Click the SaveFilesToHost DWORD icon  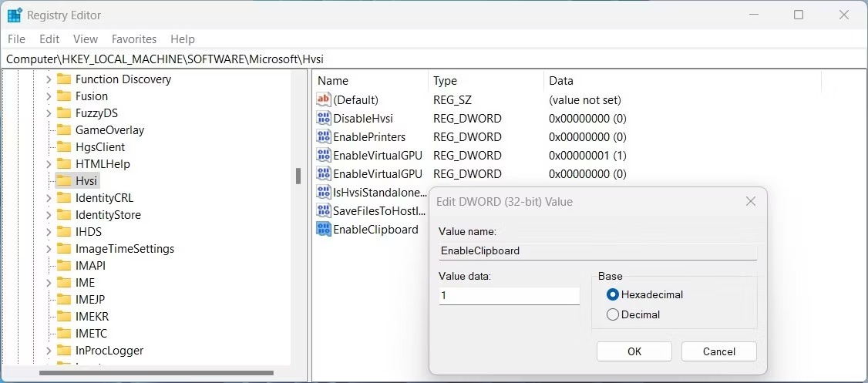pos(323,210)
